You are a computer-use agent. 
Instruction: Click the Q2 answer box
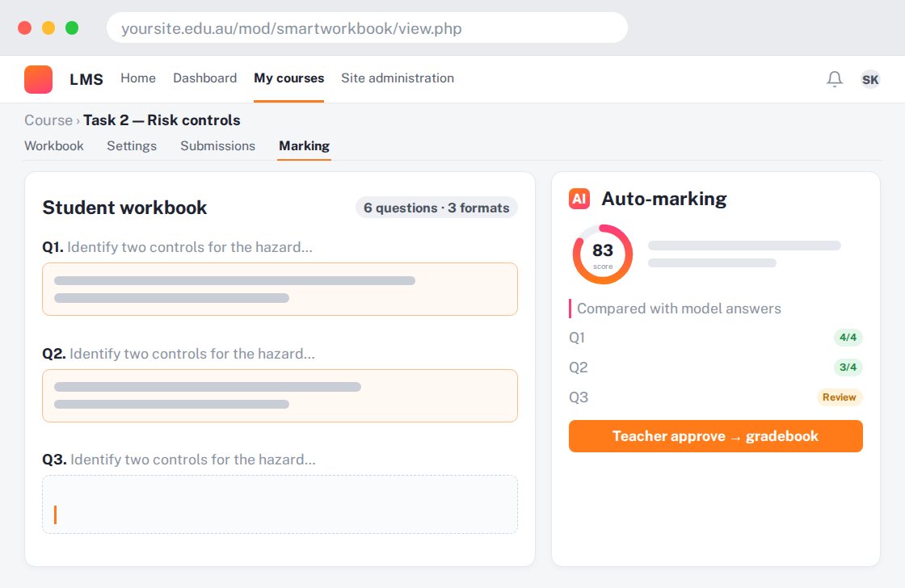(280, 396)
